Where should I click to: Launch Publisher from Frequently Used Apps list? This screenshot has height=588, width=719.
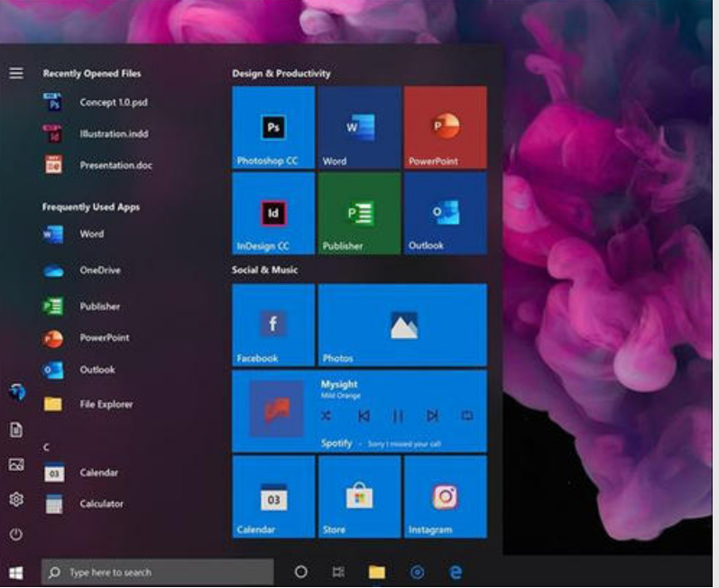click(x=81, y=306)
